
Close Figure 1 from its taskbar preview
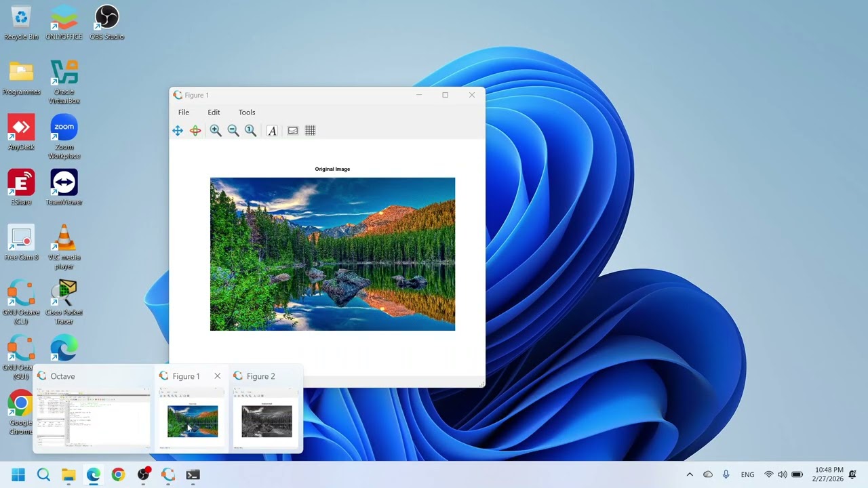(x=217, y=376)
